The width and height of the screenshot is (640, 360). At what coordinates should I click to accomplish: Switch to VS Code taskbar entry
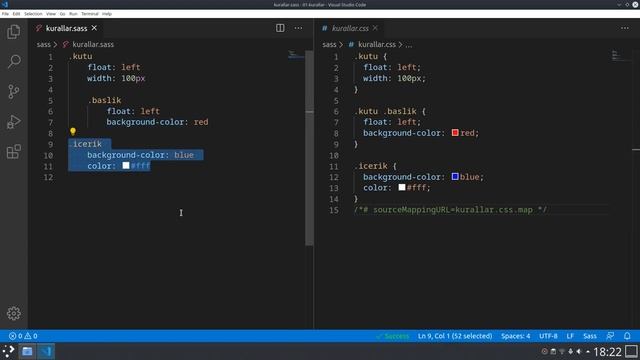[46, 351]
